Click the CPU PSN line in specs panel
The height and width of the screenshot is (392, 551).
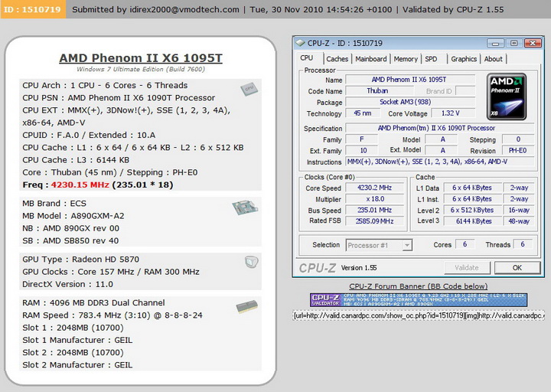119,98
